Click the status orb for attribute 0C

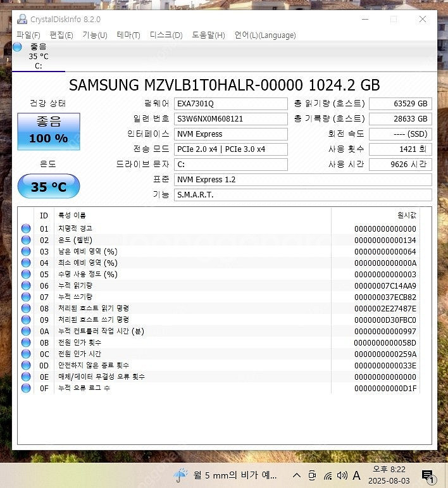point(26,354)
